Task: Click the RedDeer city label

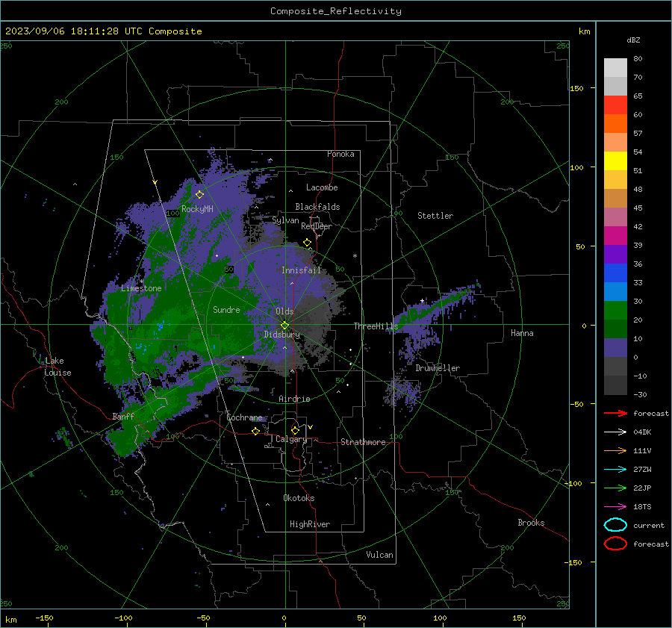Action: pyautogui.click(x=317, y=226)
